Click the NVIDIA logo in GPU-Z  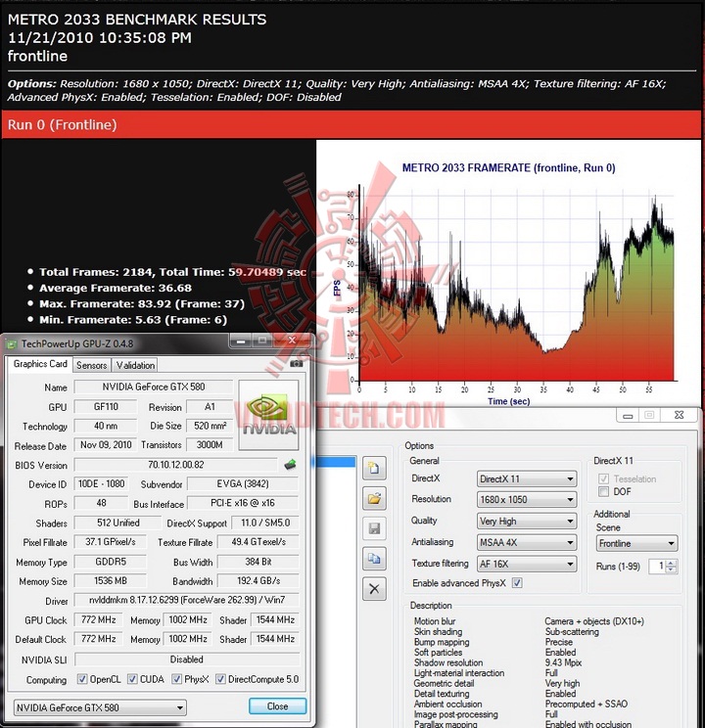(x=268, y=415)
